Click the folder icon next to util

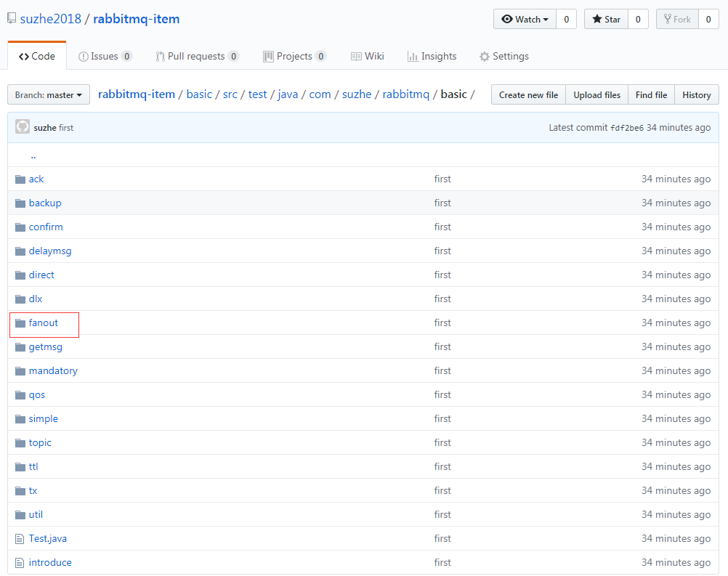tap(20, 515)
